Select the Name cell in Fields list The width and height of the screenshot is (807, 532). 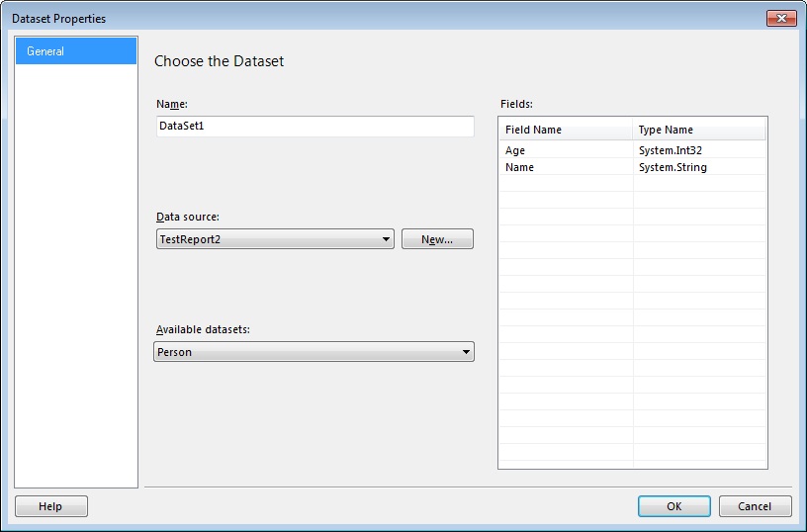[x=566, y=167]
